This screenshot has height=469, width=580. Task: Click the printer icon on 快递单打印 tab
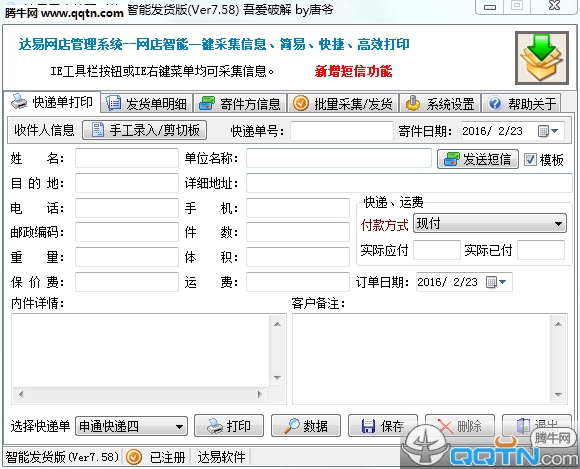19,101
